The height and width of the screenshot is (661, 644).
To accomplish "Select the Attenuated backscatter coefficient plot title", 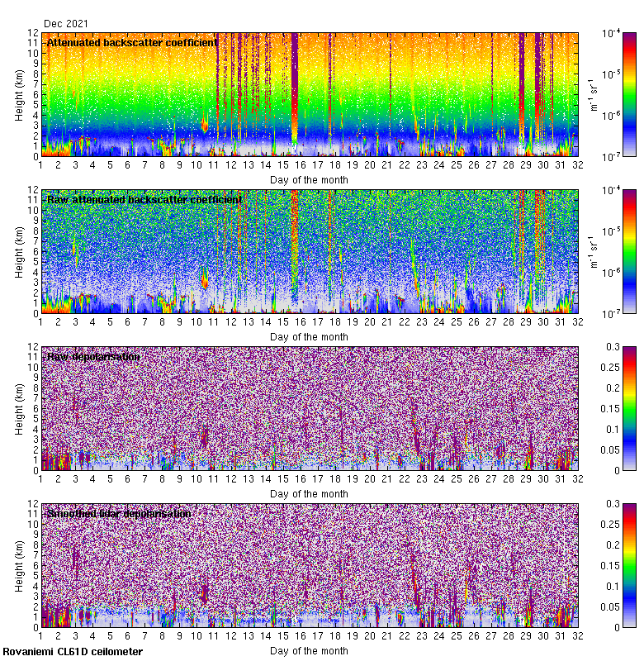I will tap(132, 42).
